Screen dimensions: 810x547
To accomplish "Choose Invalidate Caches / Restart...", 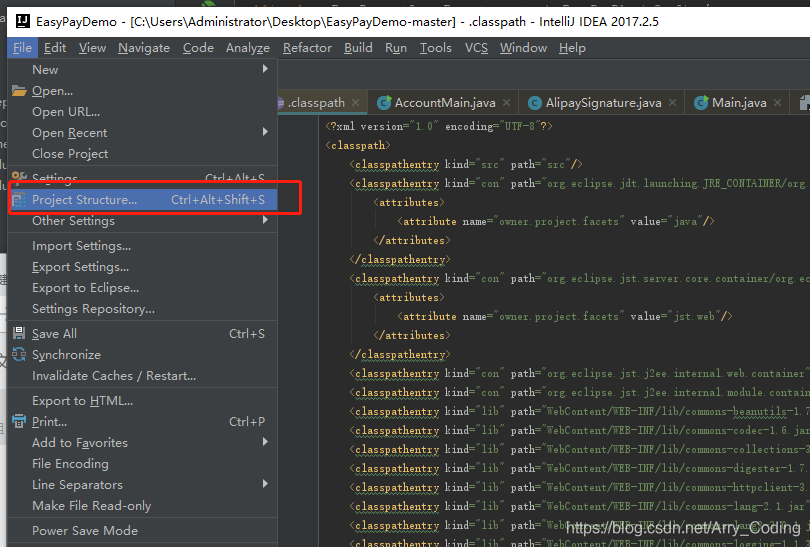I will [x=143, y=376].
